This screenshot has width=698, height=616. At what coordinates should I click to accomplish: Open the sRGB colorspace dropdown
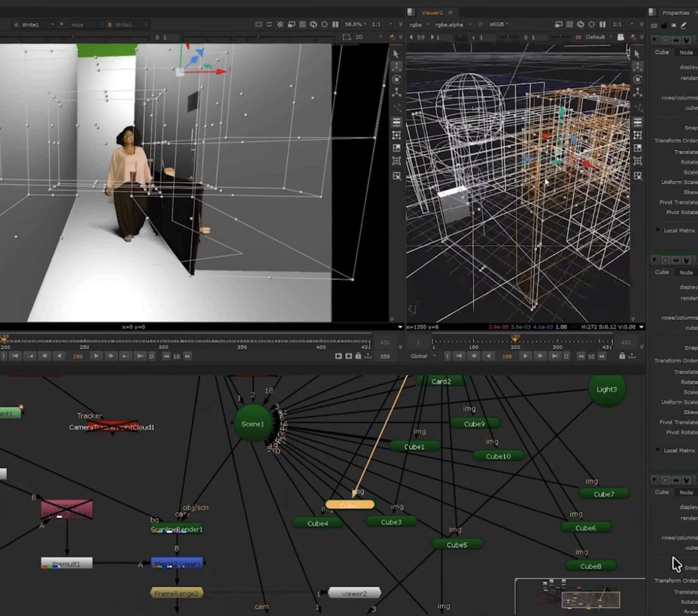pos(499,24)
